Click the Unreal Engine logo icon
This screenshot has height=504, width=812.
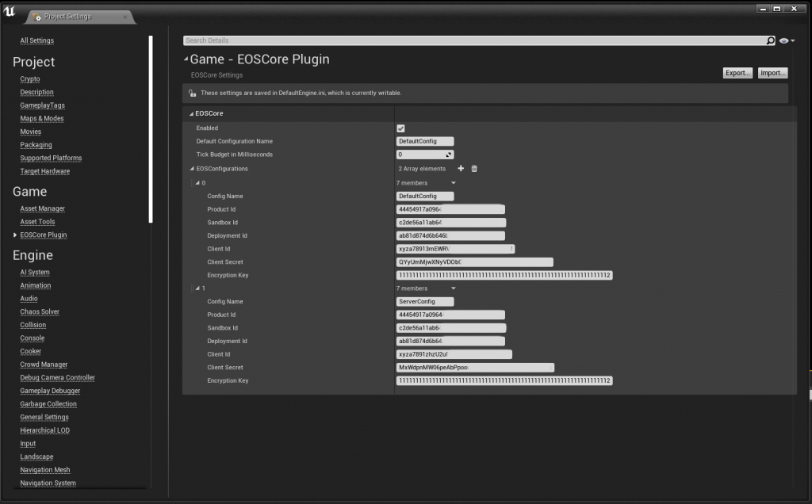tap(10, 11)
